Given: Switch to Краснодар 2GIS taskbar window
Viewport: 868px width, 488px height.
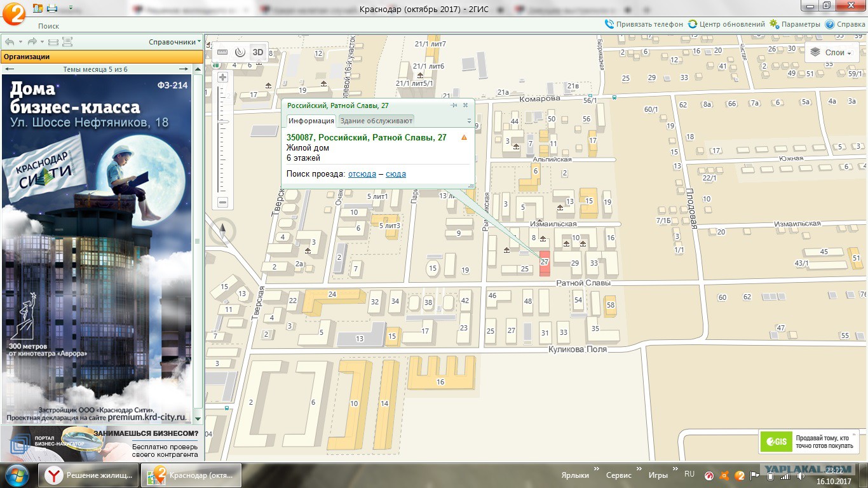Looking at the screenshot, I should pyautogui.click(x=191, y=475).
